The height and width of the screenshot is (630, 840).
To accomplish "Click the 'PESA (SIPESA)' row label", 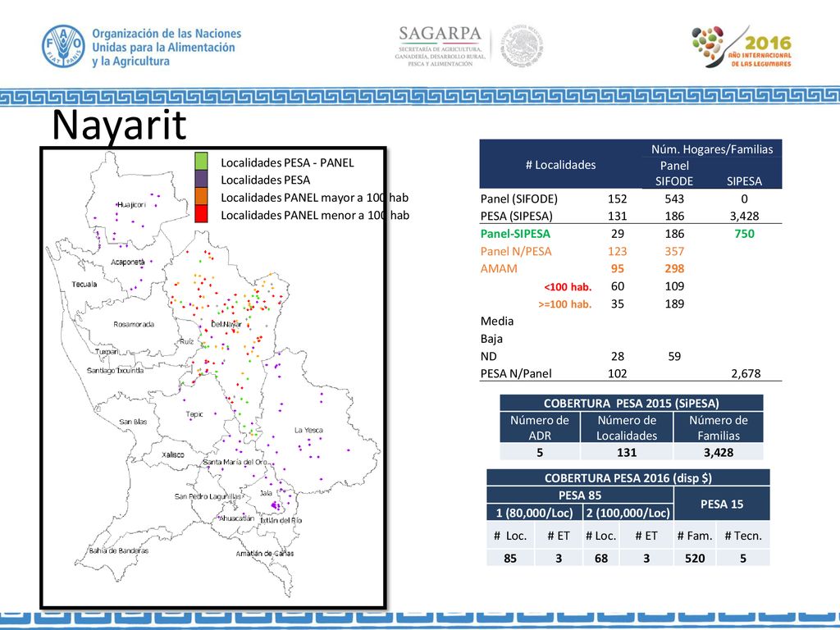I will point(517,216).
